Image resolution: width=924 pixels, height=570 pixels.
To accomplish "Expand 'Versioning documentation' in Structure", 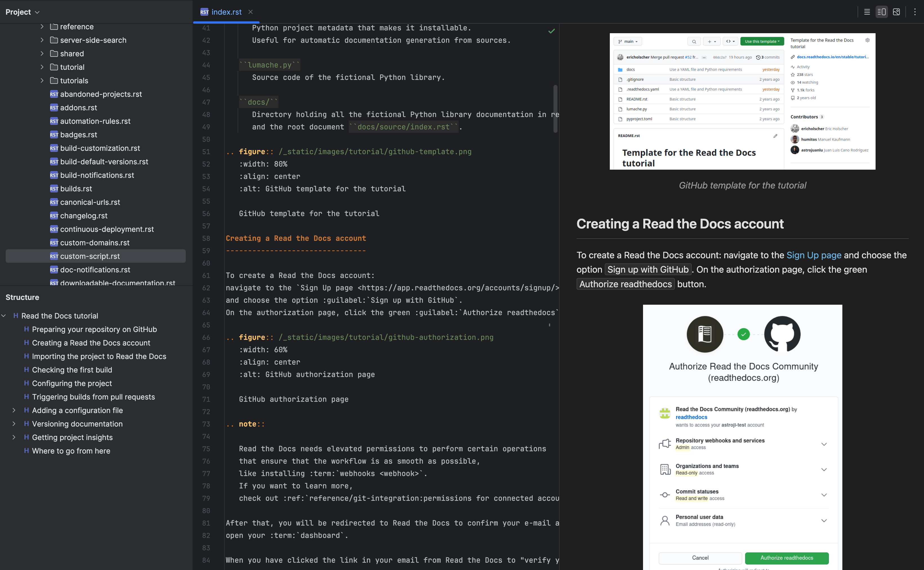I will click(14, 424).
